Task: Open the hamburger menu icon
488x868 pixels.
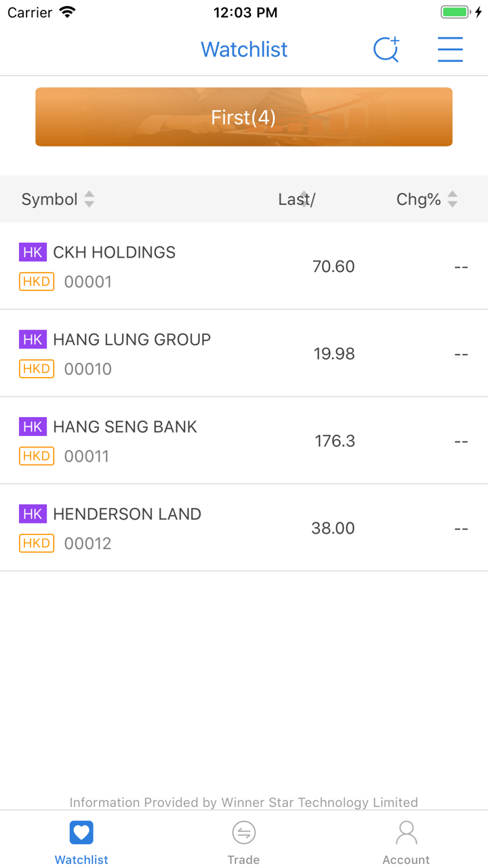Action: pyautogui.click(x=450, y=50)
